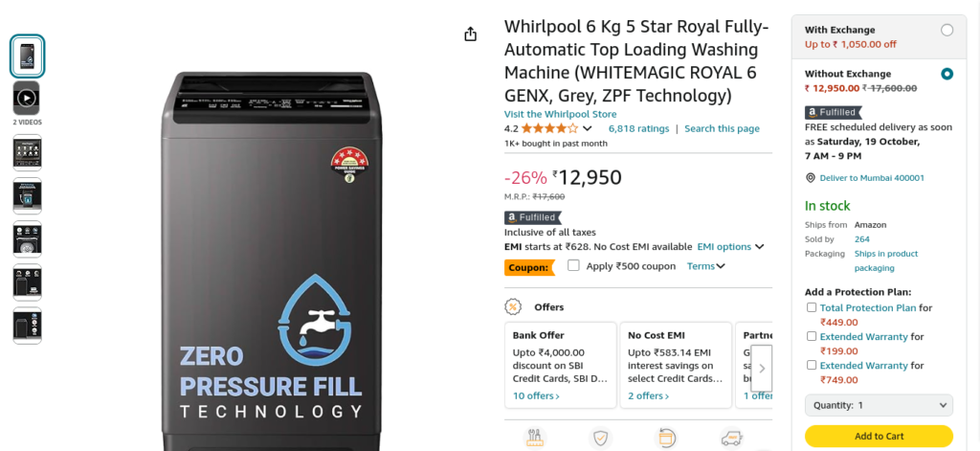
Task: Check Total Protection Plan for ₹449
Action: pos(812,307)
